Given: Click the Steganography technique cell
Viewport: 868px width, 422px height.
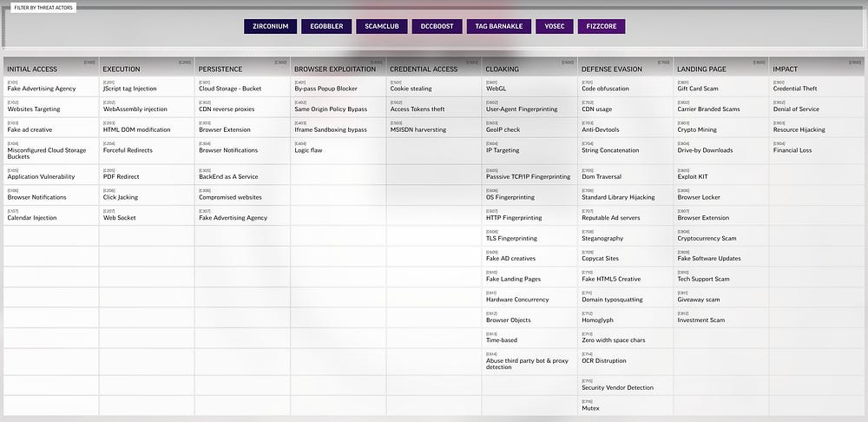Looking at the screenshot, I should point(626,236).
